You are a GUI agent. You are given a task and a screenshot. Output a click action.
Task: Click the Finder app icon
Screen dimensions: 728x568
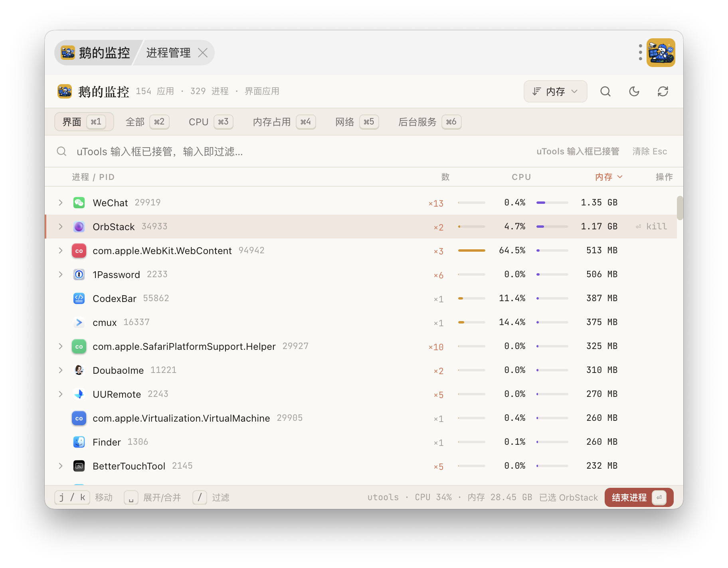(79, 442)
